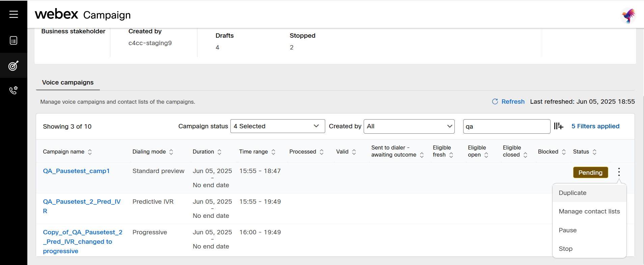This screenshot has width=644, height=265.
Task: Click the Drafts count label
Action: pyautogui.click(x=225, y=36)
